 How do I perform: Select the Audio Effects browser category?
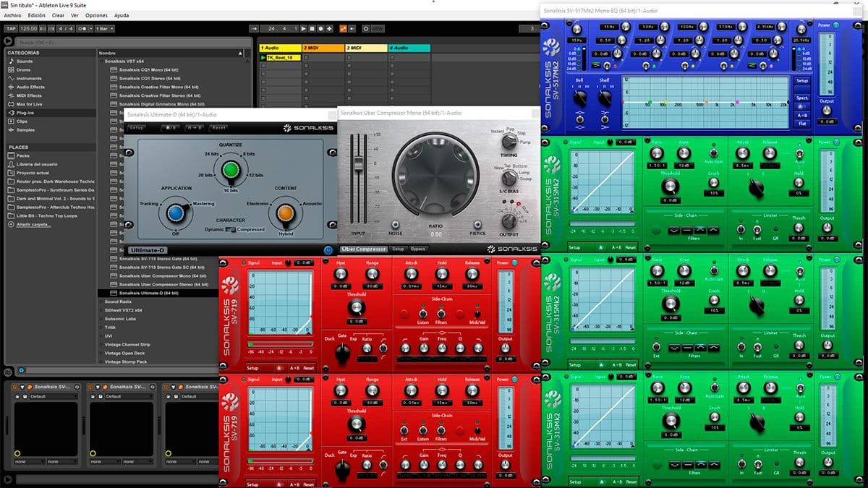tap(30, 87)
